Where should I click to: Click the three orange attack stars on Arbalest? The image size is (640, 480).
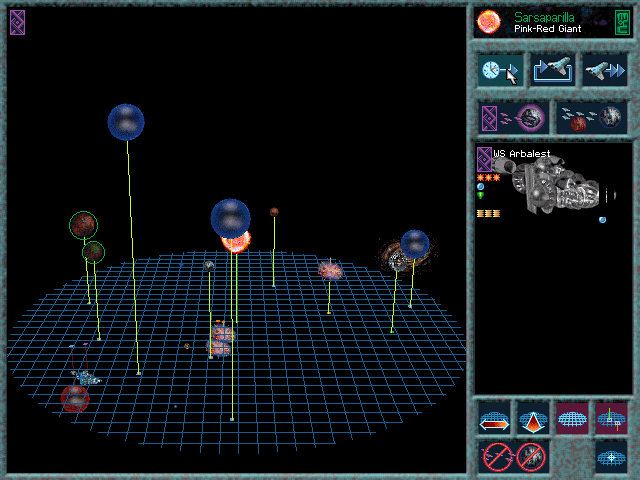click(x=489, y=178)
